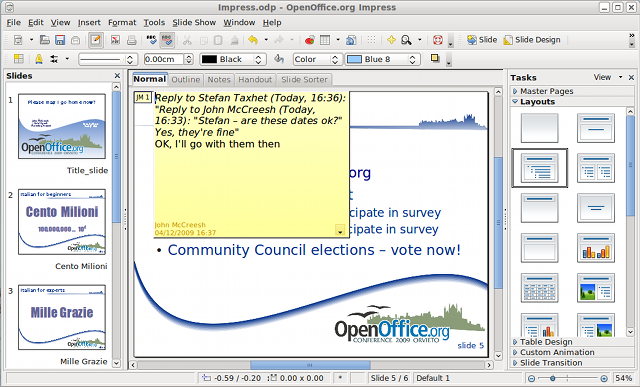Toggle AutoSpellcheck in the toolbar
Viewport: 640px width, 387px height.
pos(167,40)
